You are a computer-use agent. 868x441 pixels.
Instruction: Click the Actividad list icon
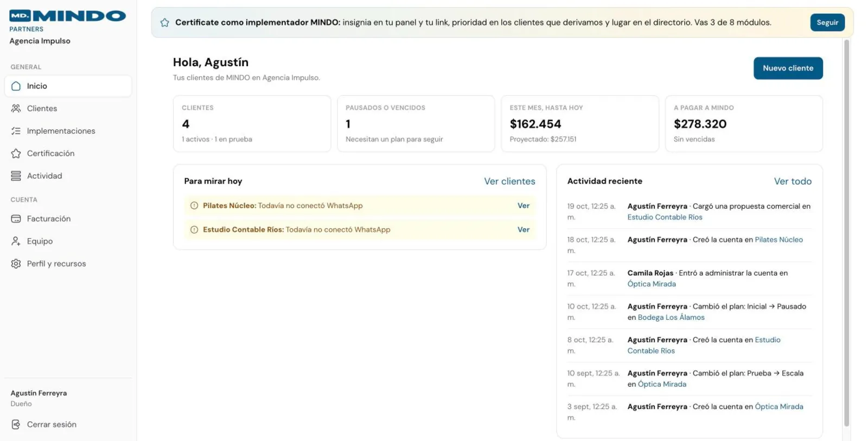pyautogui.click(x=16, y=176)
